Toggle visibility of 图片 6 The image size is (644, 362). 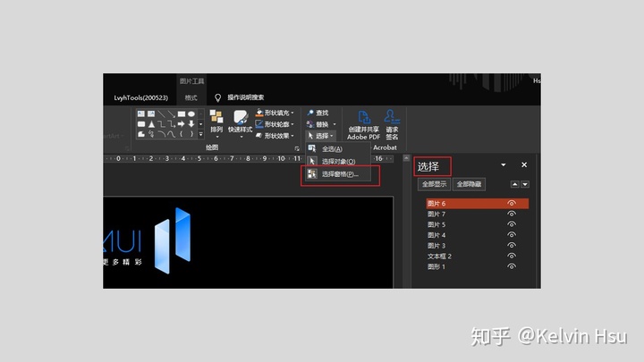click(x=512, y=203)
